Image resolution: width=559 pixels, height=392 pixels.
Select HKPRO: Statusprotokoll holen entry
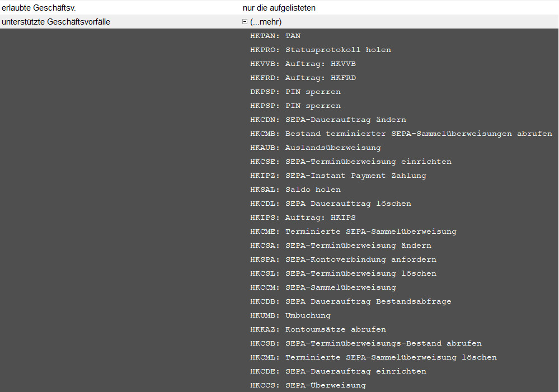pos(321,50)
